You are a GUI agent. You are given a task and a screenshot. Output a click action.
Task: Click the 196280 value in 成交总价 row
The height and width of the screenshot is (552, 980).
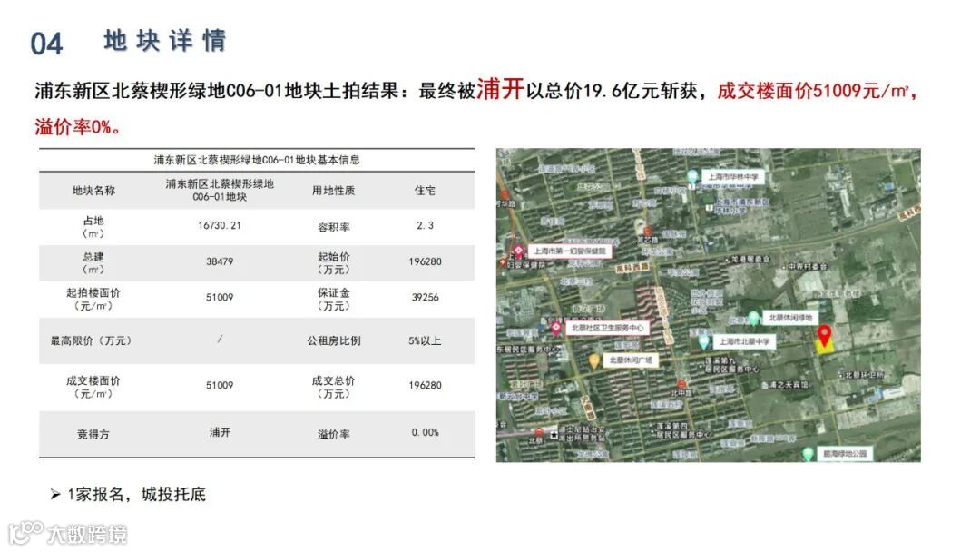tap(425, 386)
